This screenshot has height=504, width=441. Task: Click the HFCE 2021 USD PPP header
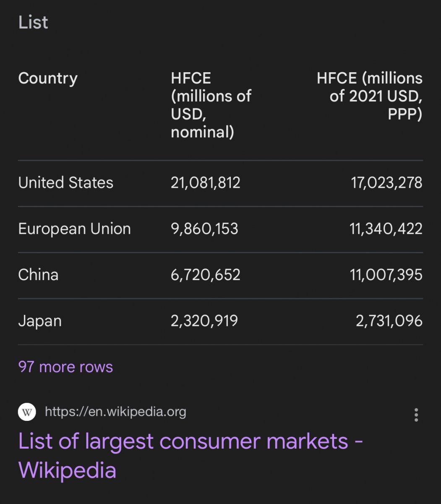(369, 96)
